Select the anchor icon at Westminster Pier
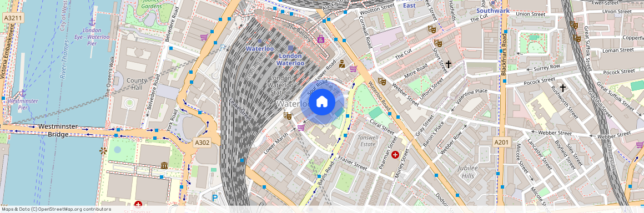This screenshot has width=644, height=213. pyautogui.click(x=23, y=93)
